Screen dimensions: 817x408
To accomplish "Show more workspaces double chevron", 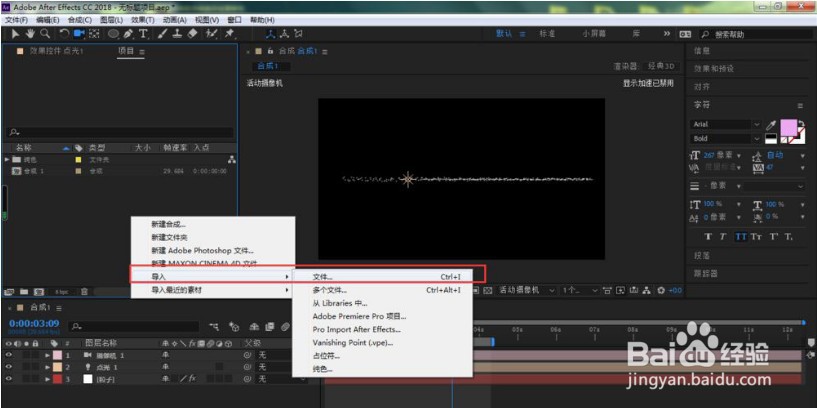I will click(x=667, y=33).
